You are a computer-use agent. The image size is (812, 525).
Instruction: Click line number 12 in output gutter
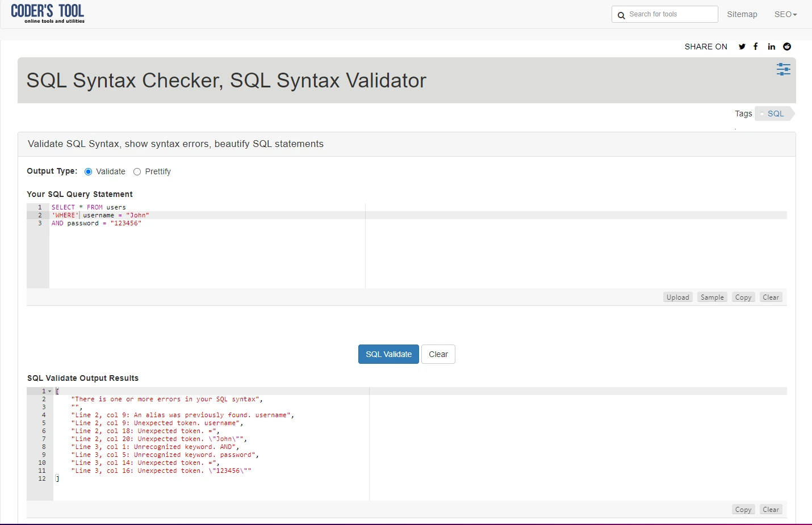tap(41, 478)
